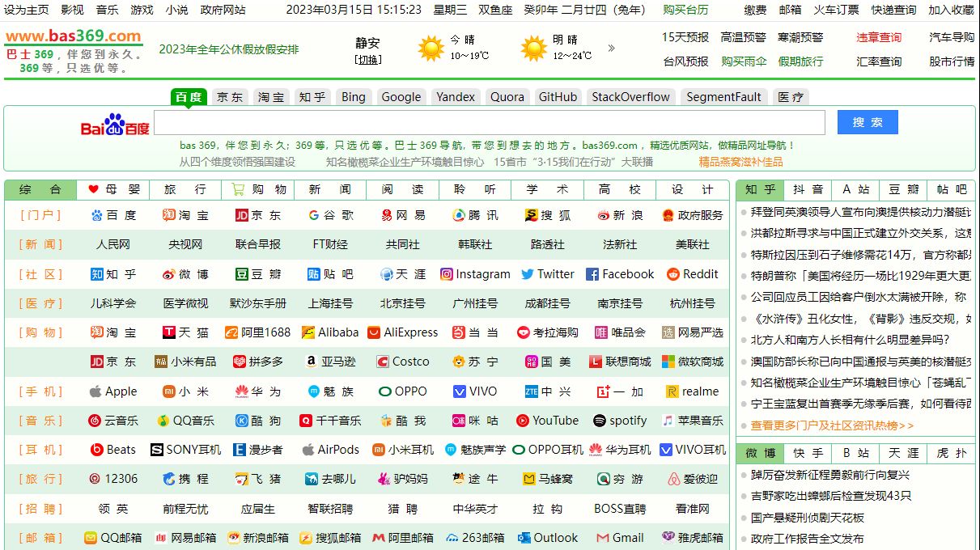Open the QQ邮箱 link
This screenshot has height=550, width=980.
(x=113, y=538)
